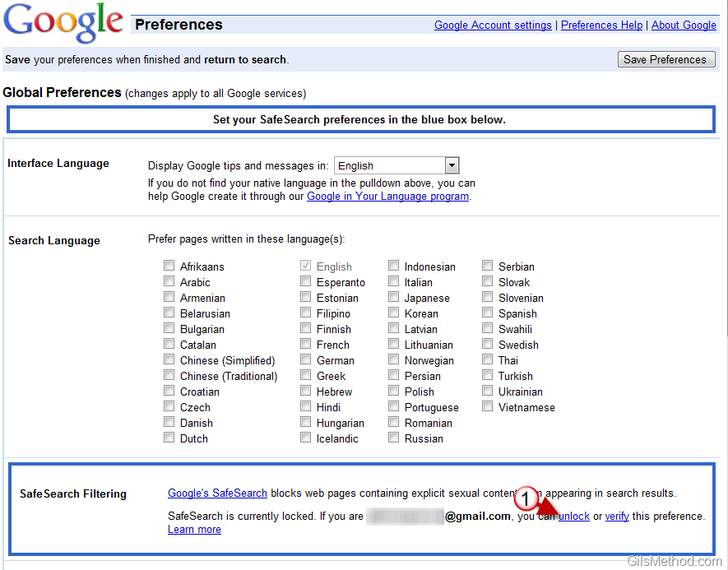The height and width of the screenshot is (570, 728).
Task: Click the Google logo
Action: pyautogui.click(x=63, y=22)
